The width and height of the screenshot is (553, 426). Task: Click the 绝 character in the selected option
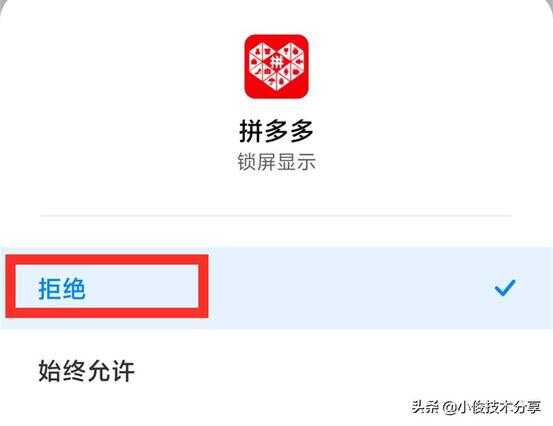[74, 288]
